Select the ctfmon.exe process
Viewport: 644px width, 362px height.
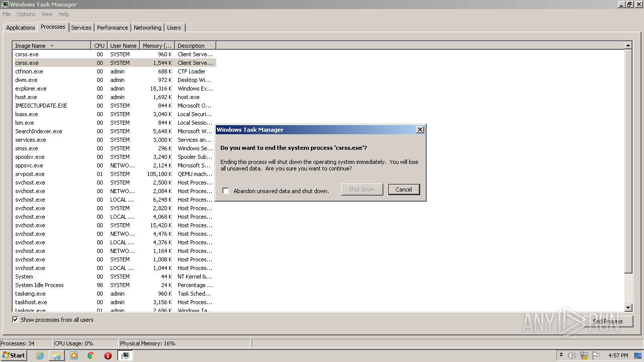coord(114,71)
